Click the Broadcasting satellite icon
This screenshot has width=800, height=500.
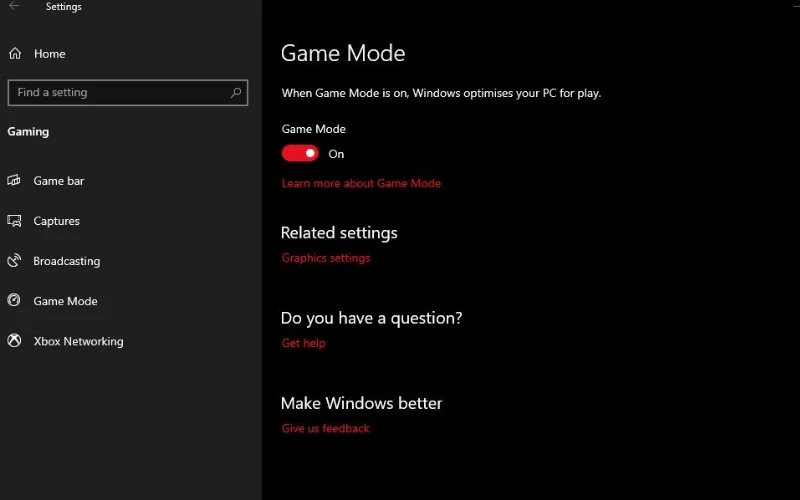point(14,260)
